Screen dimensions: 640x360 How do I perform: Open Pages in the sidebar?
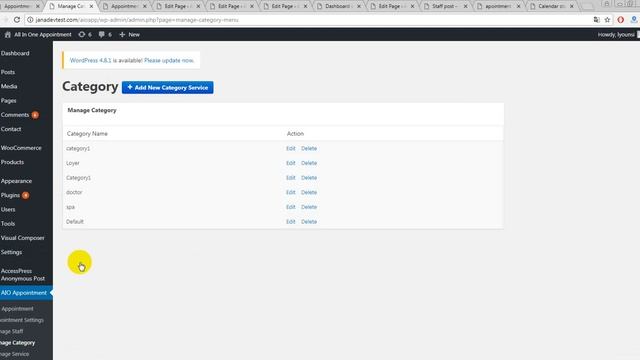[9, 100]
